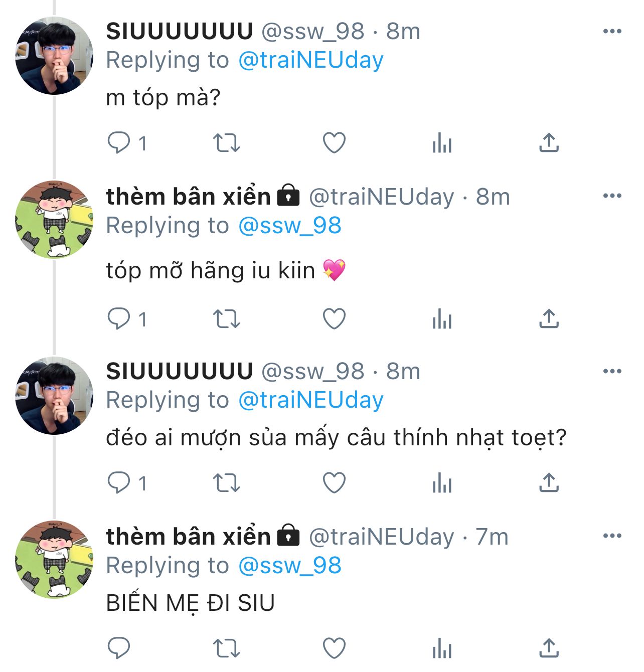Open more options on 'BIẾN MẸ ĐI SIU' tweet
Screen dimensions: 644x672
pos(612,536)
